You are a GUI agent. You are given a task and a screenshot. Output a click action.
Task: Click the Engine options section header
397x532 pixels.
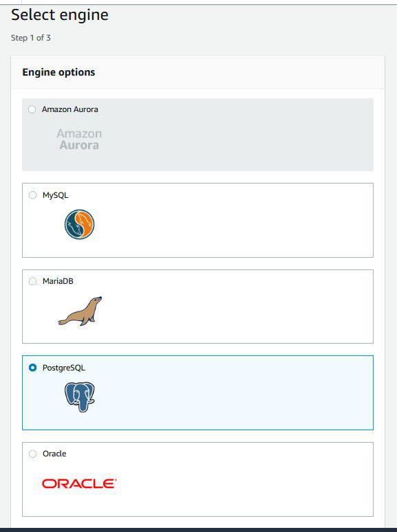pyautogui.click(x=58, y=72)
